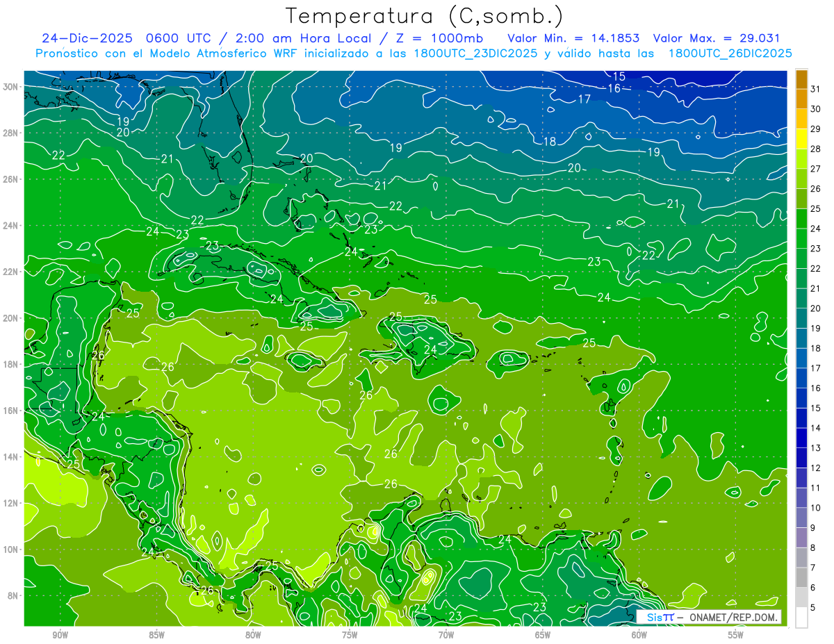This screenshot has width=834, height=644.
Task: Click the '12' label on the color bar
Action: (x=816, y=468)
